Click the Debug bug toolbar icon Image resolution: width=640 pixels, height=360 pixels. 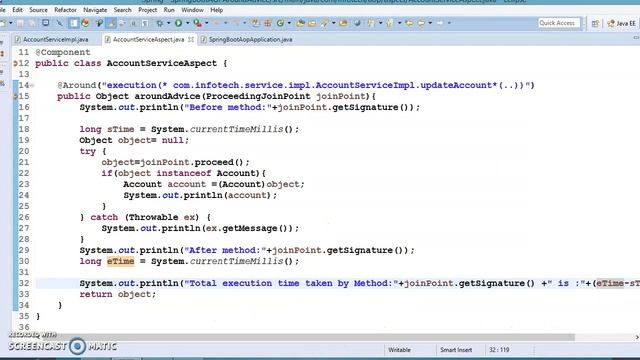160,23
